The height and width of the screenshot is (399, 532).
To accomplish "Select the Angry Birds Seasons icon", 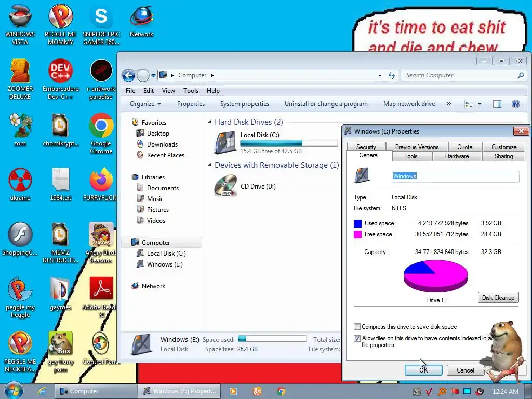I will [x=101, y=242].
